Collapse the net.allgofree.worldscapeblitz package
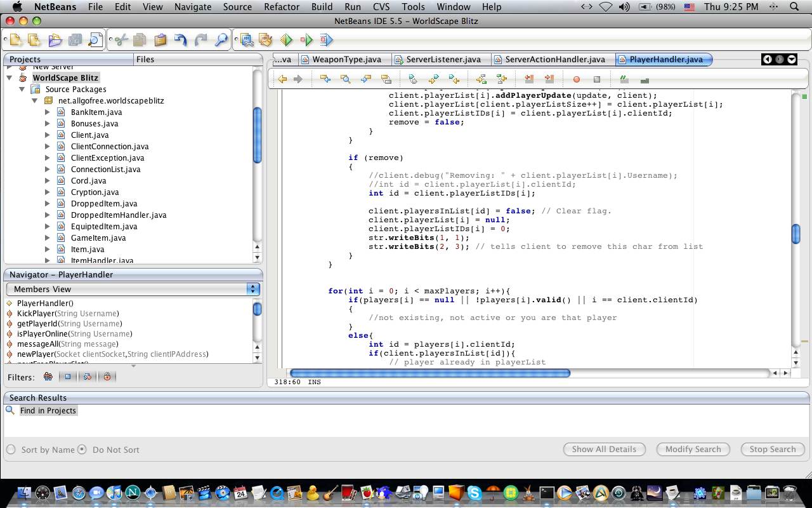Viewport: 812px width, 508px height. pos(35,100)
